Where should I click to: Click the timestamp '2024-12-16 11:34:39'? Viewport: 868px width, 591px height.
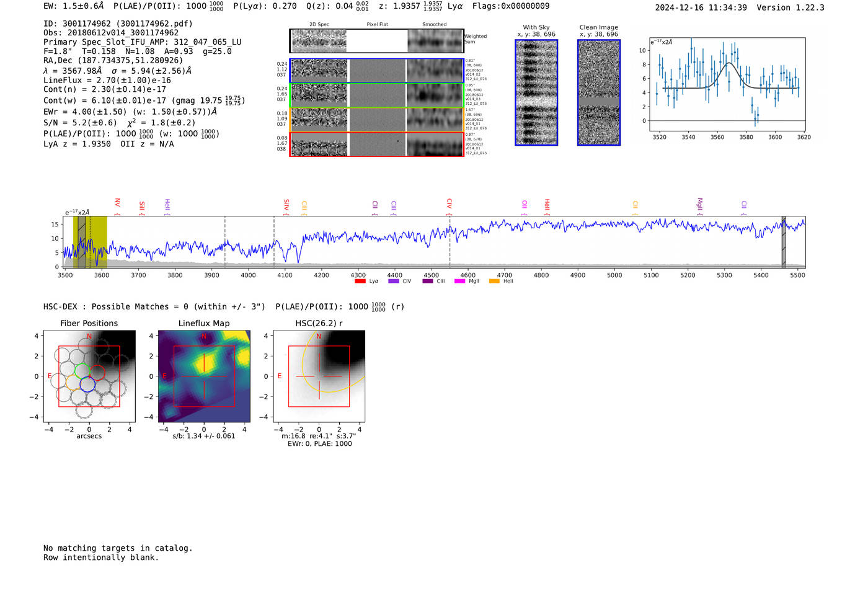701,7
